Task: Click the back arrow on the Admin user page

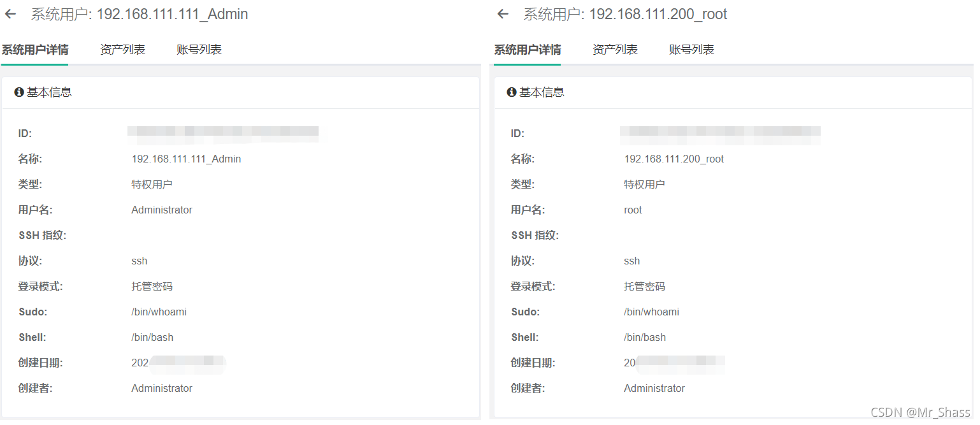Action: click(x=11, y=13)
